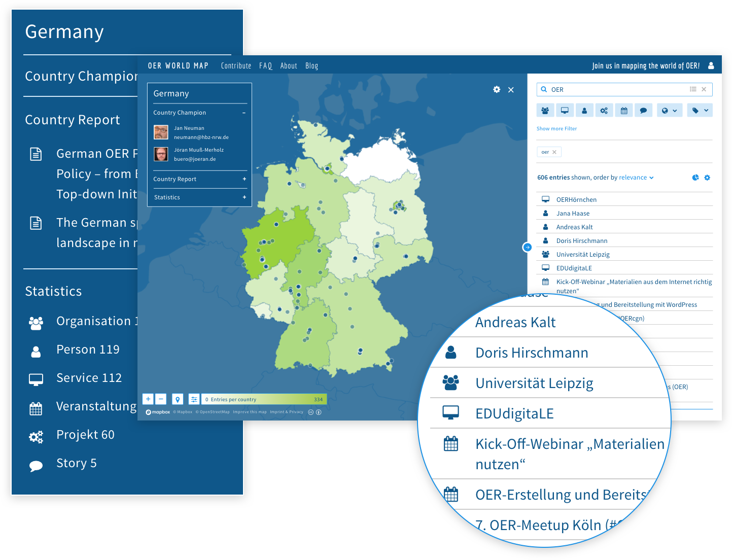Image resolution: width=732 pixels, height=560 pixels.
Task: Zoom out with the minus map button
Action: coord(161,399)
